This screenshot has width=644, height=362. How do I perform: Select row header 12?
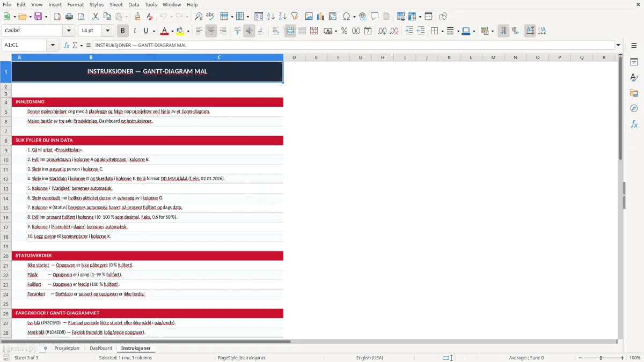click(6, 179)
